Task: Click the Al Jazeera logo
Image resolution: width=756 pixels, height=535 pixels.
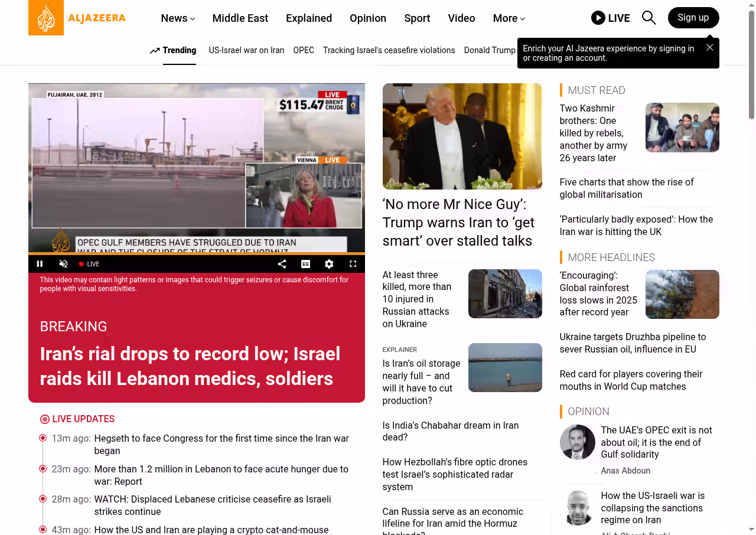Action: [x=77, y=18]
